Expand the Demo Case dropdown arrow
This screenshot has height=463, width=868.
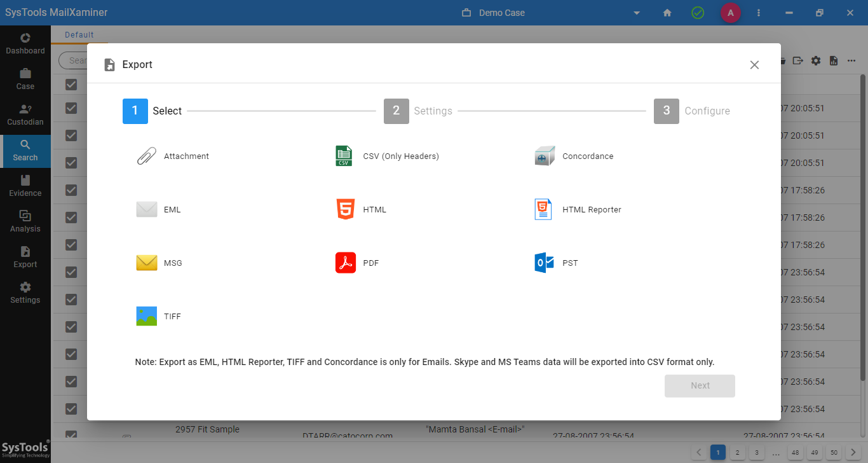coord(637,13)
